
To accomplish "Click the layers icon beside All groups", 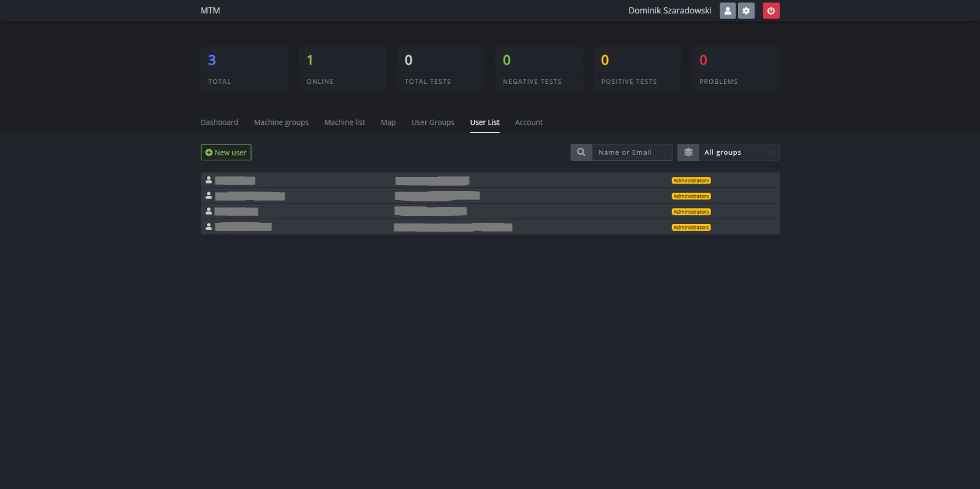I will pos(688,152).
